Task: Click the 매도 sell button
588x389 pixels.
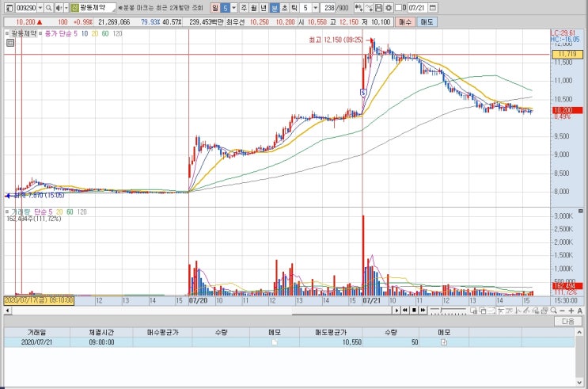Action: click(427, 22)
